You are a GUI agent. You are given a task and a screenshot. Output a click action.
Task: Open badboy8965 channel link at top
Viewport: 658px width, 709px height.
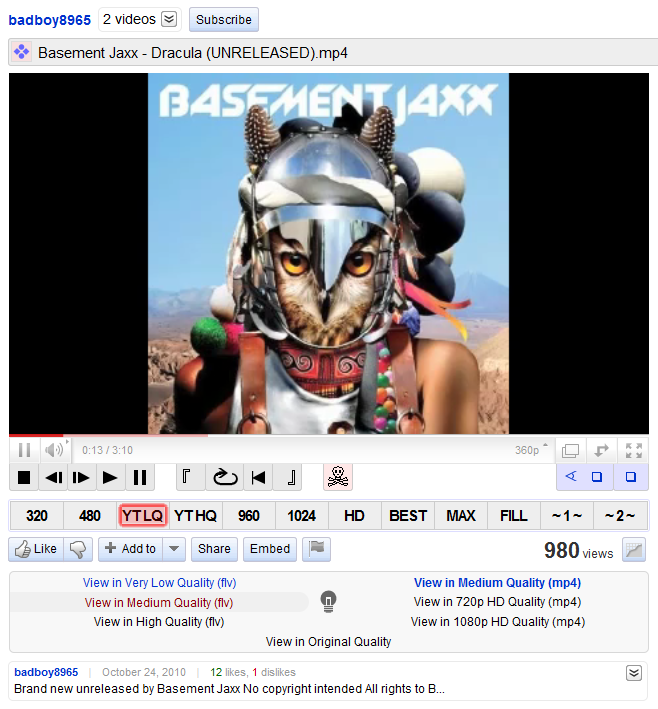[x=50, y=20]
